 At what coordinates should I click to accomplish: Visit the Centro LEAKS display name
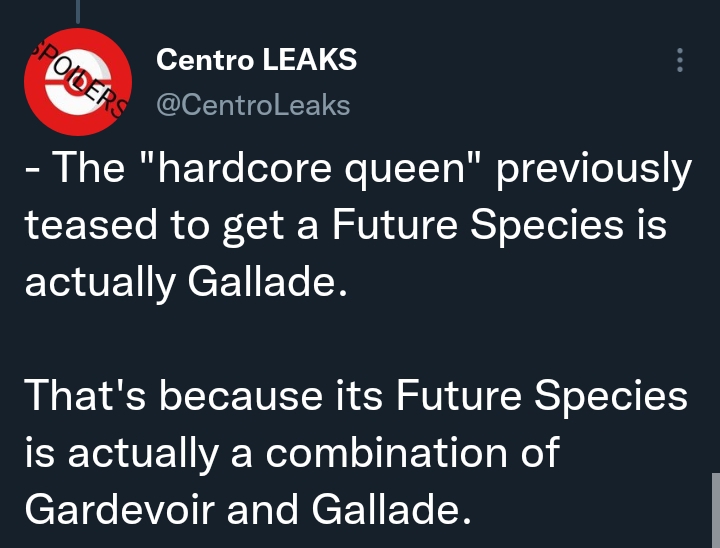256,60
